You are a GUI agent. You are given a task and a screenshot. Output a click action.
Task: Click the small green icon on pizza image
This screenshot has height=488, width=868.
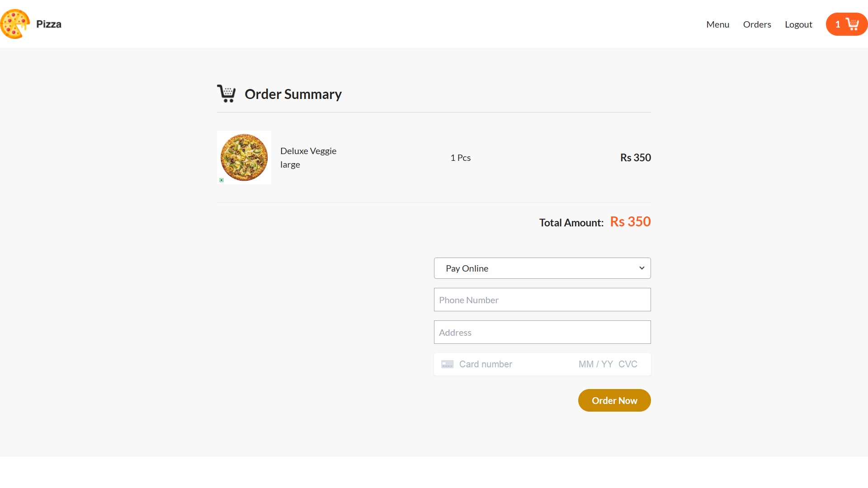[x=222, y=180]
